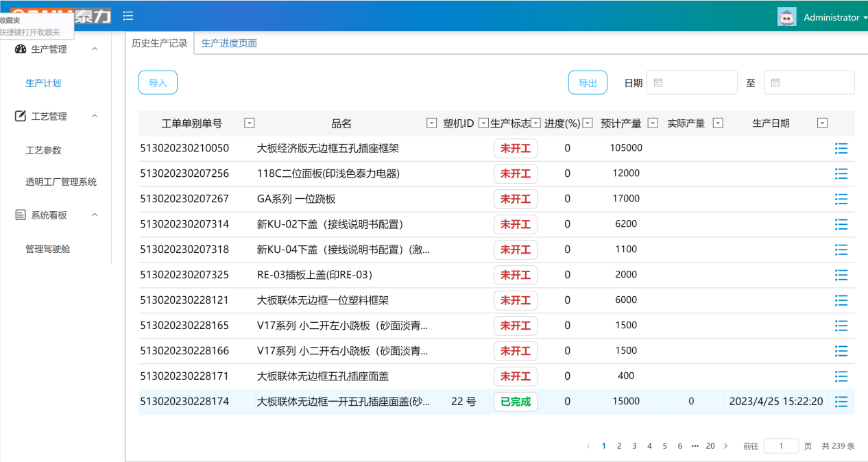Open filter dropdown for 品名 column
The height and width of the screenshot is (462, 868).
coord(431,123)
